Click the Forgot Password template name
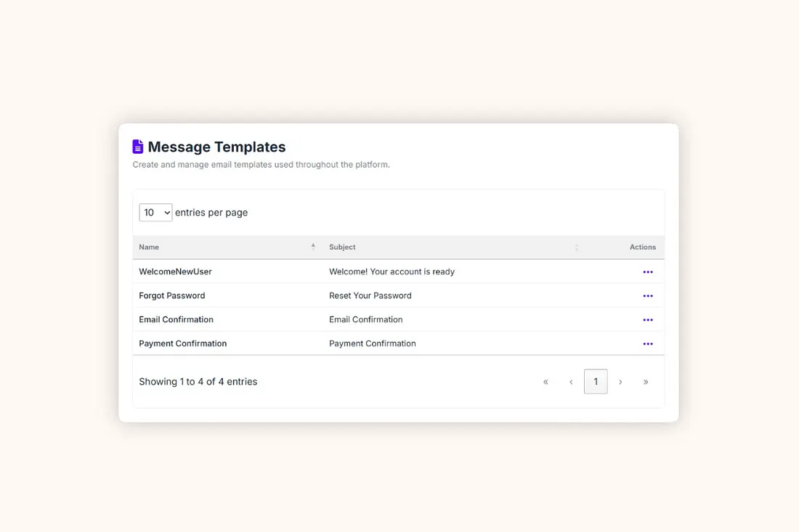The height and width of the screenshot is (532, 799). [172, 296]
